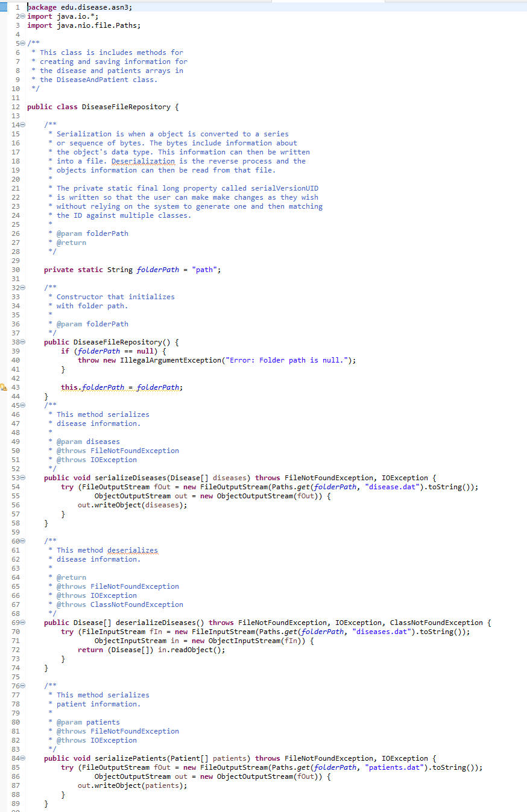
Task: Collapse the serializePatients method
Action: 22,758
